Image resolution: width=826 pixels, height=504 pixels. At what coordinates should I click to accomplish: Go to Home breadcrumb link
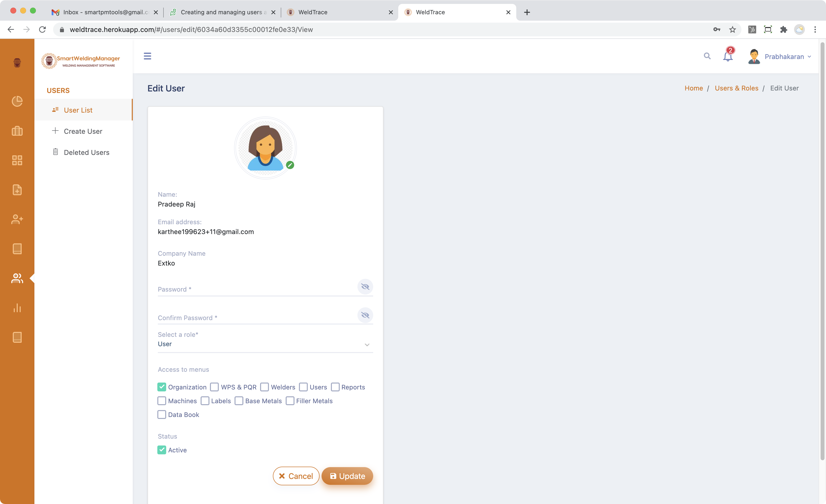click(x=693, y=88)
